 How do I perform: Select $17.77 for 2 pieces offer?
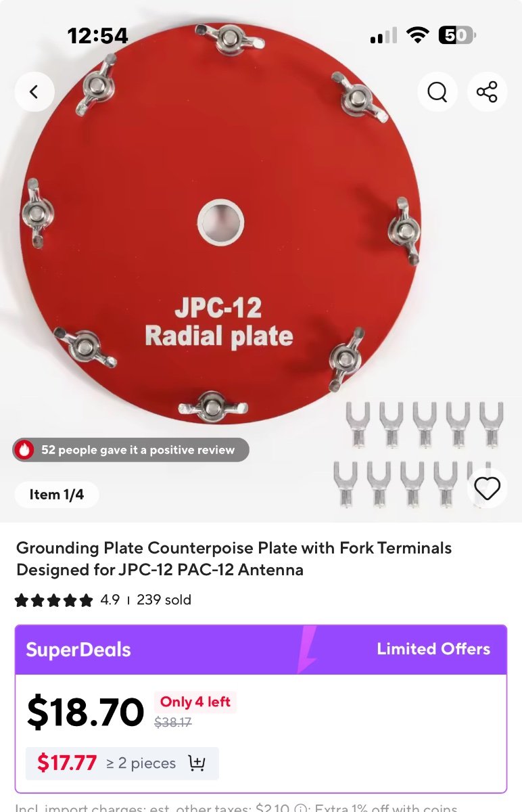coord(122,763)
